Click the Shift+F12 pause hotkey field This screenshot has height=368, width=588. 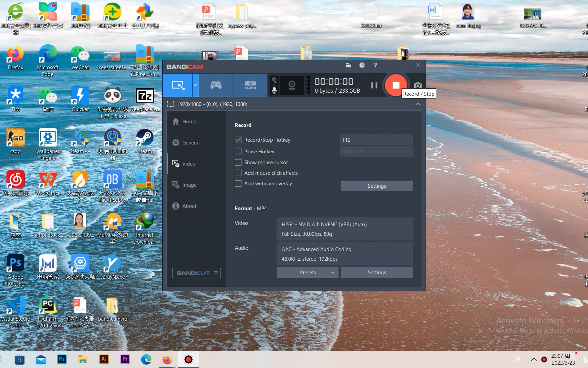[x=377, y=151]
